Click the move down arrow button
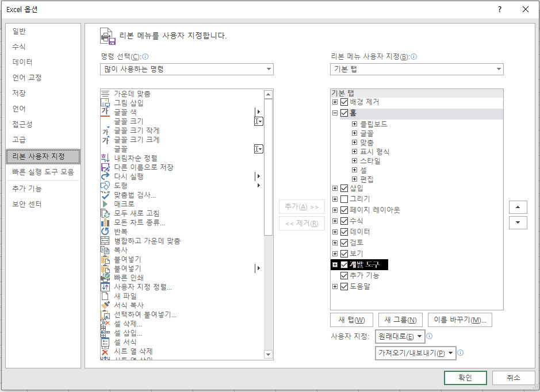The image size is (540, 392). pos(518,222)
